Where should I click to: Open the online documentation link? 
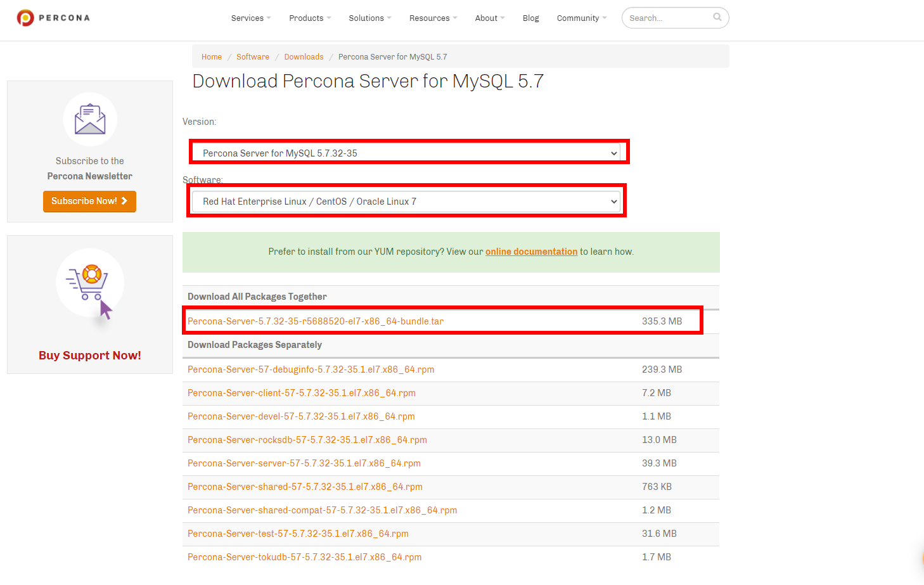tap(531, 251)
